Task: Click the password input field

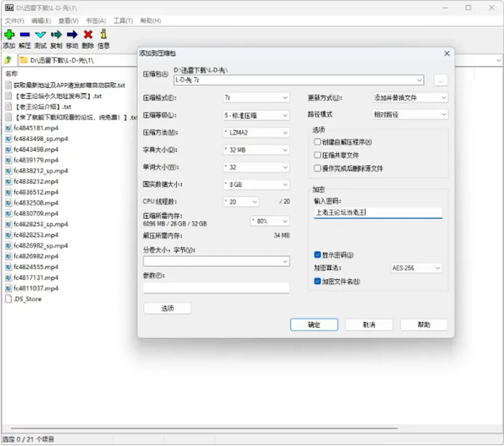Action: (378, 213)
